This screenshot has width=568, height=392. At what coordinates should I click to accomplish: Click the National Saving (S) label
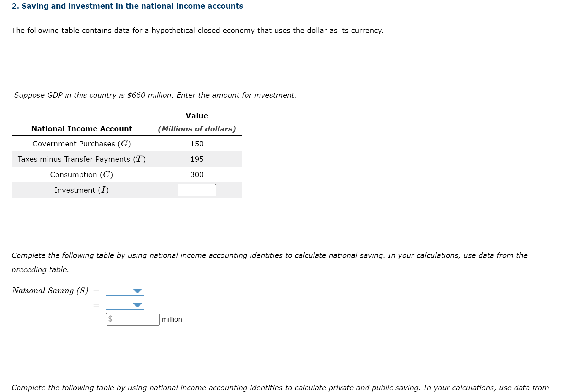click(x=50, y=291)
